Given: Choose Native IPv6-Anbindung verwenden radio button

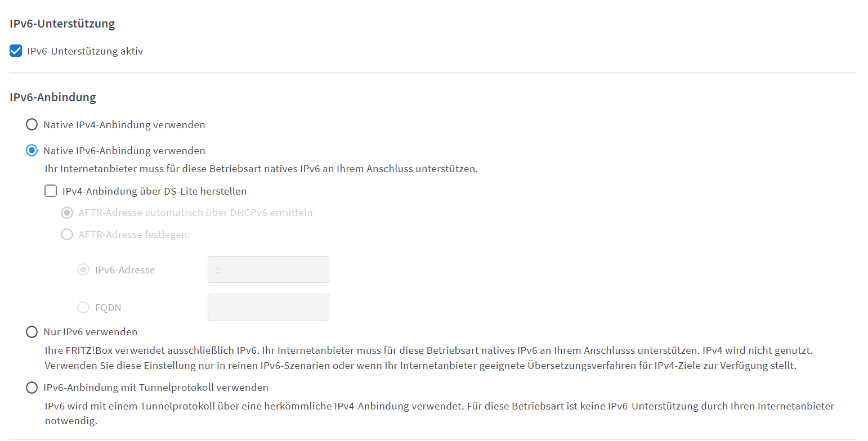Looking at the screenshot, I should (32, 150).
